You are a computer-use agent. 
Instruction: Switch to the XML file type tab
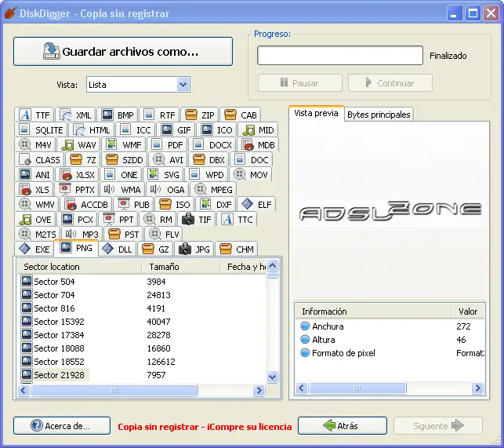(75, 115)
